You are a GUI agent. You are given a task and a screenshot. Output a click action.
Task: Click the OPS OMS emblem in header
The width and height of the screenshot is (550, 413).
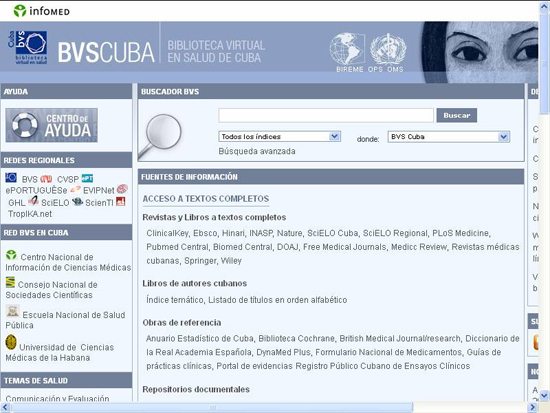(x=388, y=49)
